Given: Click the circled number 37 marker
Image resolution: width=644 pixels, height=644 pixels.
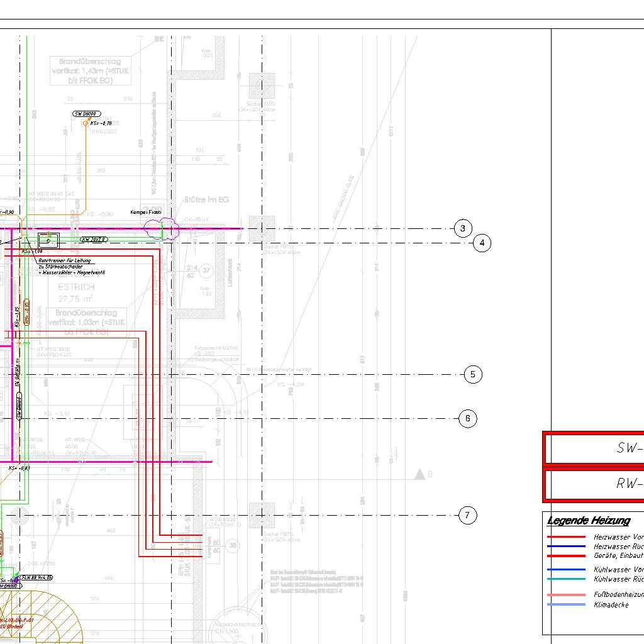Looking at the screenshot, I should pos(206,272).
